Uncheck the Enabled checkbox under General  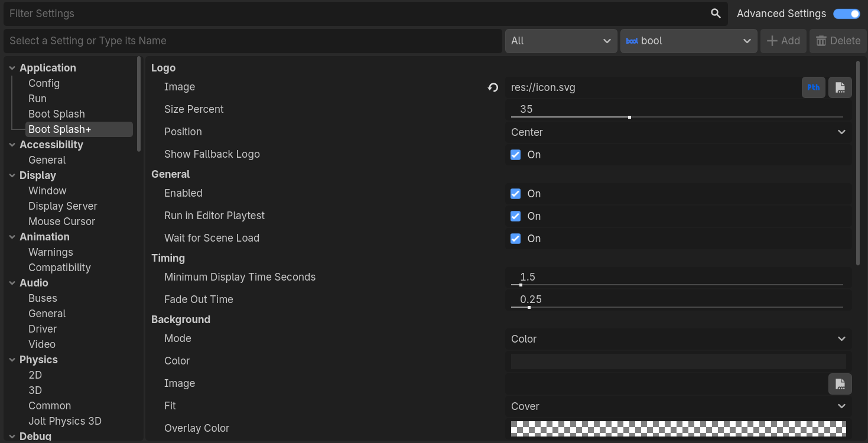coord(516,194)
